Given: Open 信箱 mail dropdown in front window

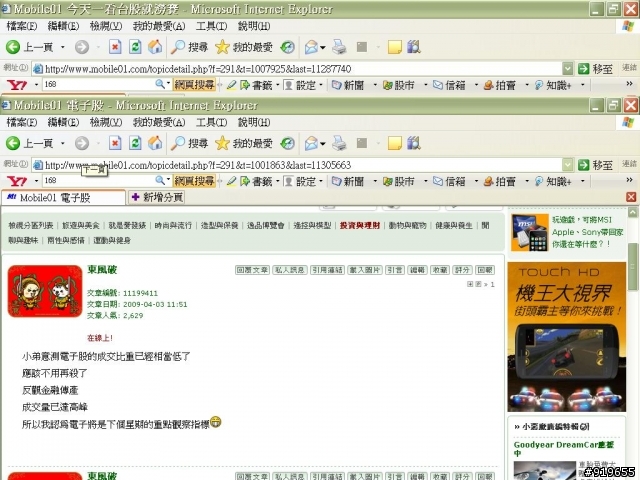Looking at the screenshot, I should tap(476, 181).
